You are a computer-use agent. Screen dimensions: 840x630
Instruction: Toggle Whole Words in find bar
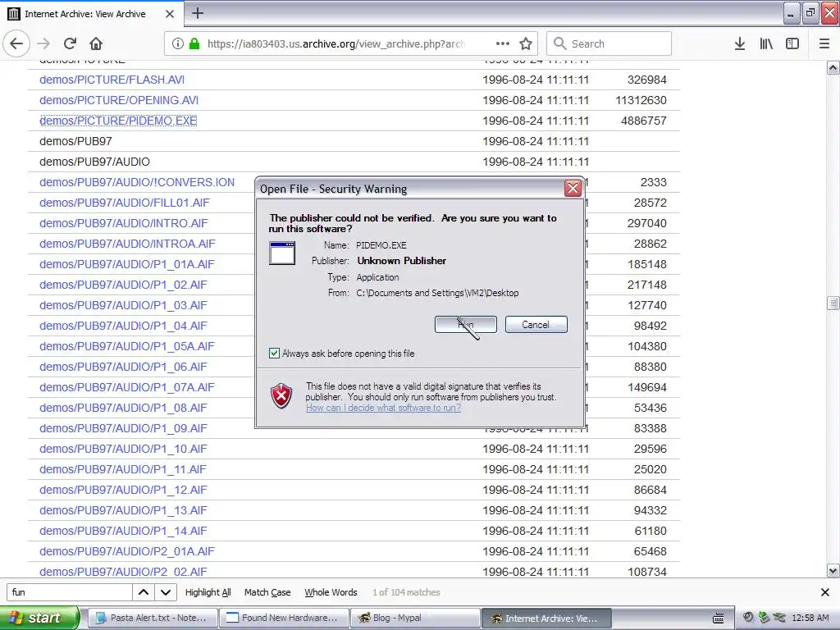331,592
